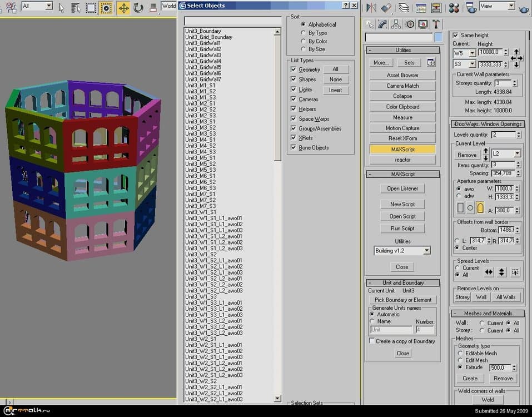Open the Layer Manager
This screenshot has width=532, height=417.
(x=404, y=6)
